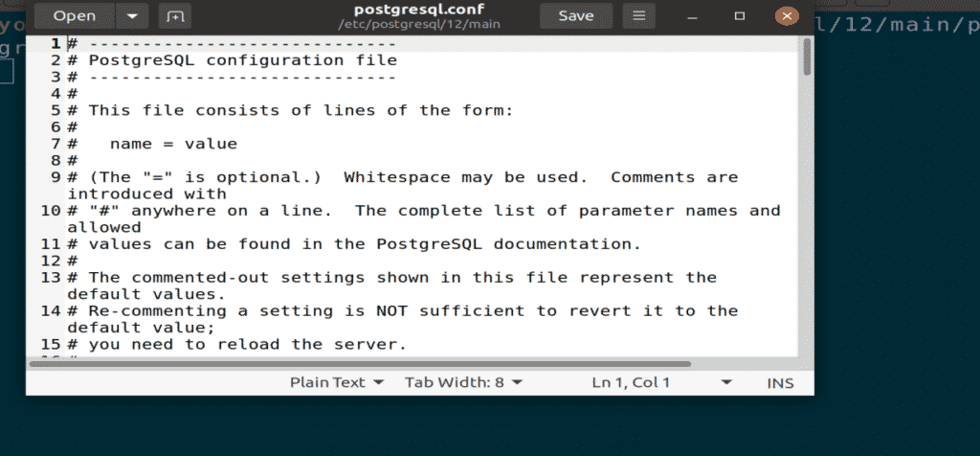
Task: Click line number 7 in the gutter
Action: (56, 144)
